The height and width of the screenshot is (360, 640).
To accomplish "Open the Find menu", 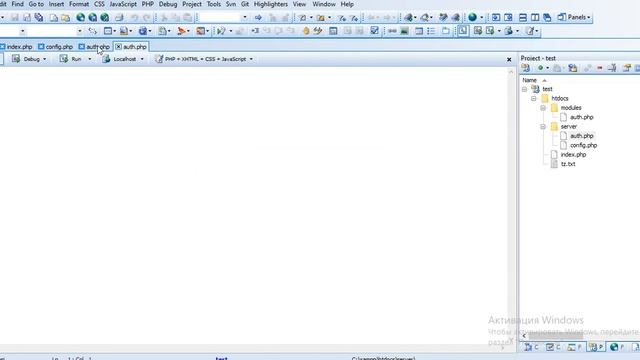I will point(18,4).
